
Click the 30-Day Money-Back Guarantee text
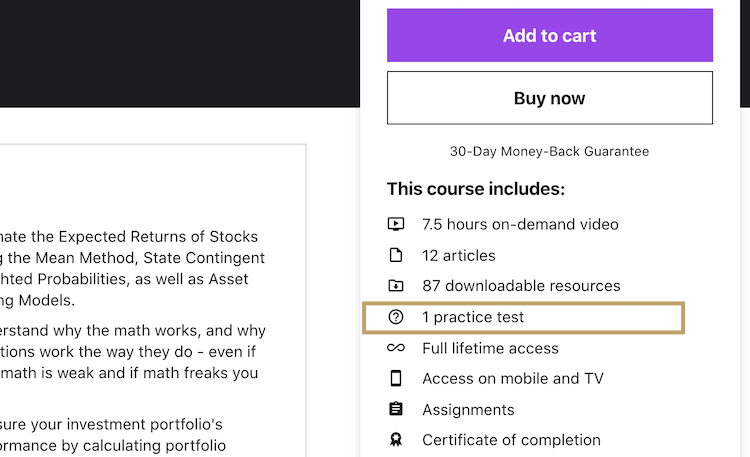(x=550, y=151)
